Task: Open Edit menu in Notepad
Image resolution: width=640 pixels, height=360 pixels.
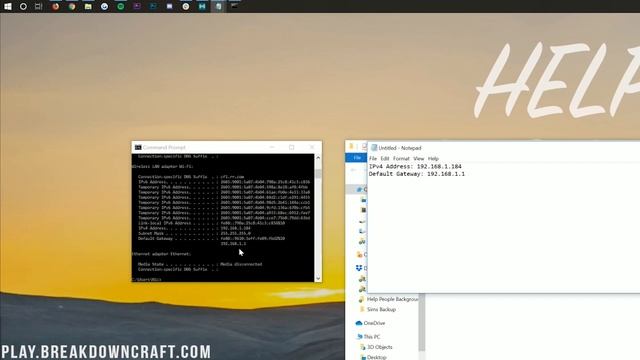Action: pos(384,158)
